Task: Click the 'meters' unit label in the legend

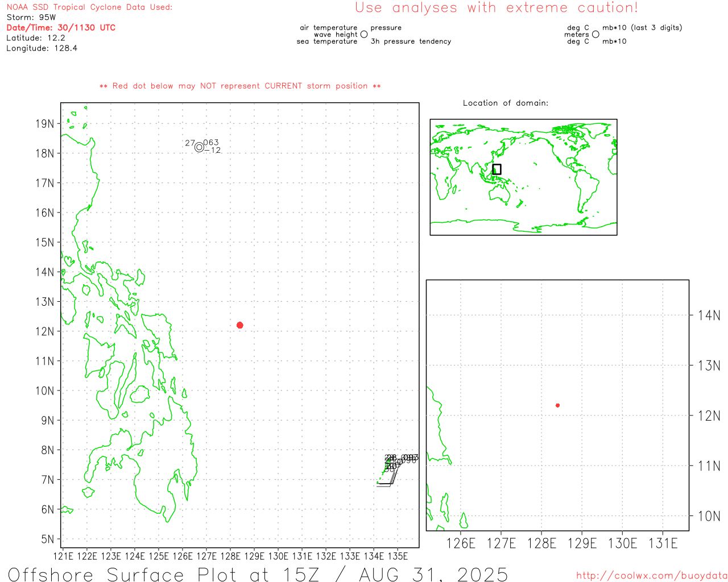Action: [x=577, y=35]
